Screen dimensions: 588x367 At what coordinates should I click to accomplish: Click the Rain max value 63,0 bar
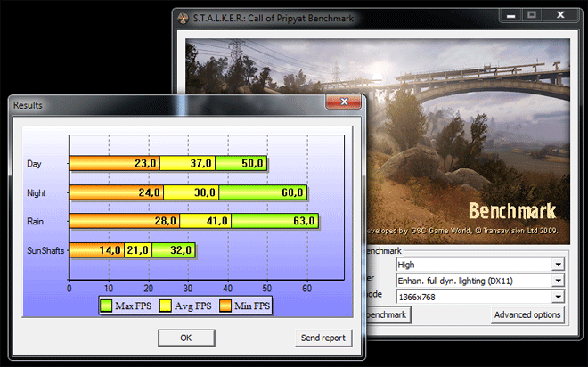coord(275,221)
